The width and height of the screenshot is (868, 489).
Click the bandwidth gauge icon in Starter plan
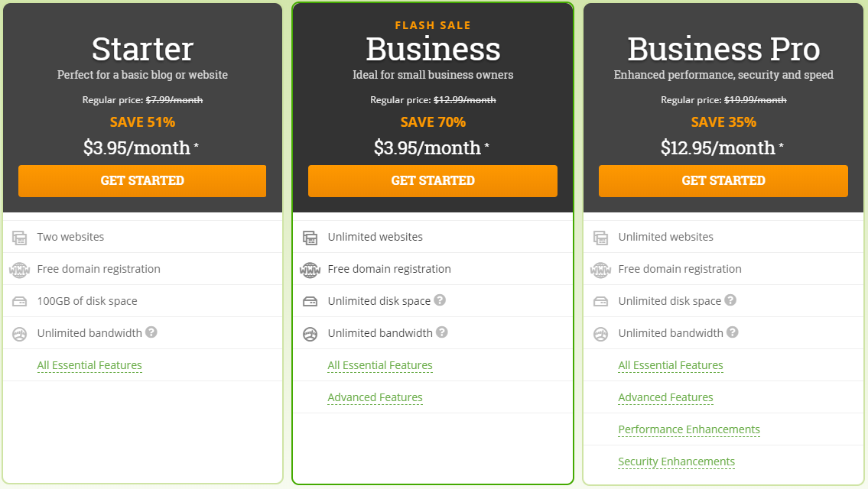19,334
